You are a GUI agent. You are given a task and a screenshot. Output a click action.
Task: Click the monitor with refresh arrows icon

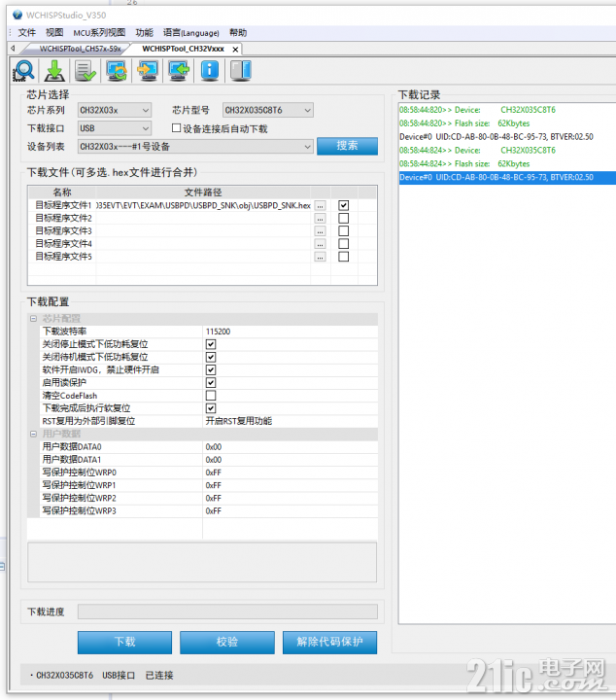click(x=117, y=71)
